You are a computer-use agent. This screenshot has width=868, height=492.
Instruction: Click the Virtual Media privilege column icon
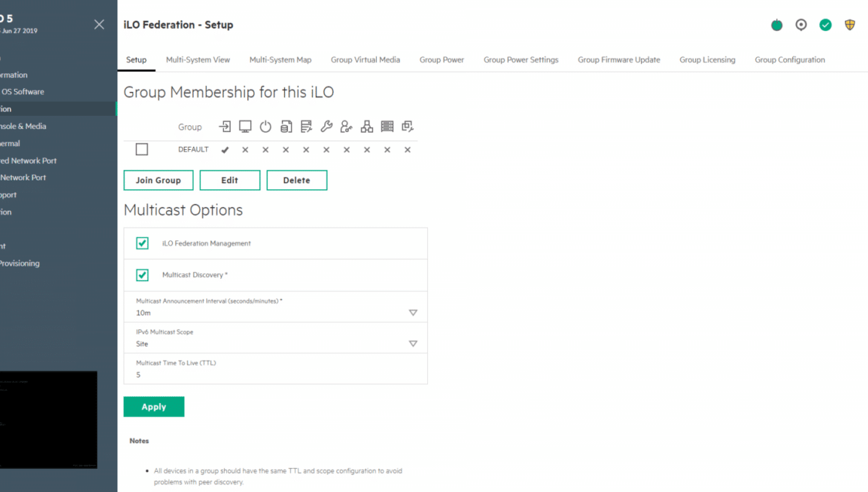pos(286,127)
